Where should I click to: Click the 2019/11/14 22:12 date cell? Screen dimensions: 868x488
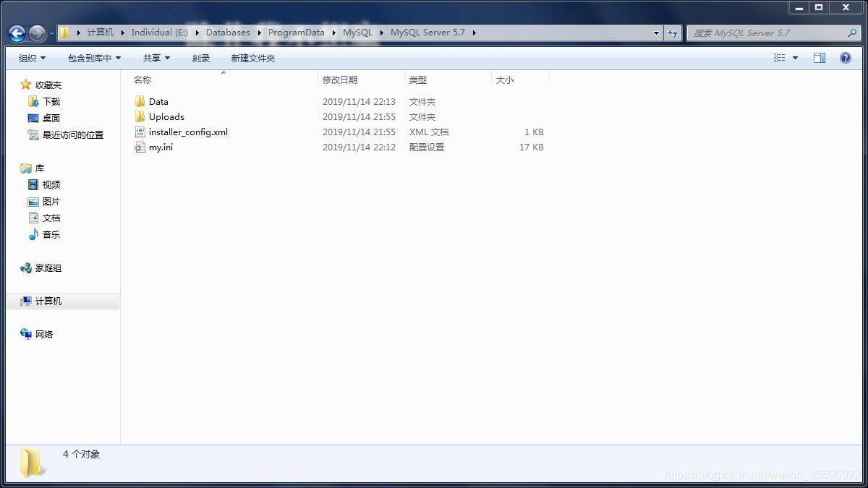click(359, 147)
